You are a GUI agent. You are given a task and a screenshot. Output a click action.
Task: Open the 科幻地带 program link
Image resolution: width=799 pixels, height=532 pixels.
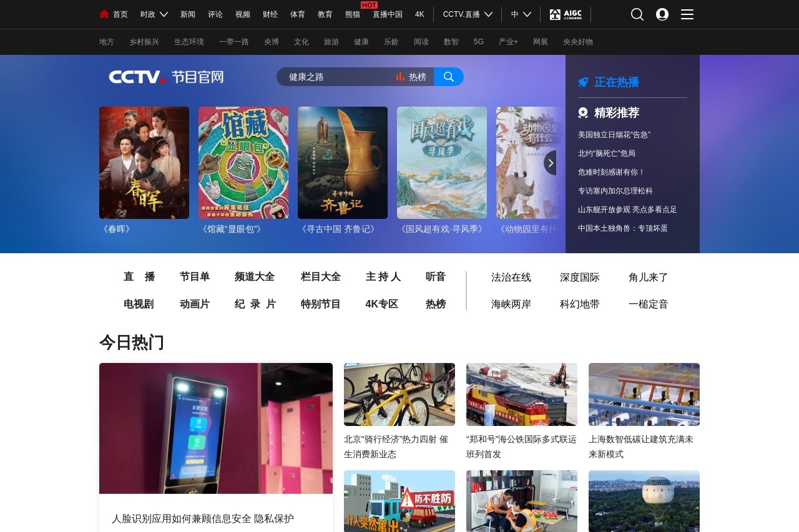[580, 304]
